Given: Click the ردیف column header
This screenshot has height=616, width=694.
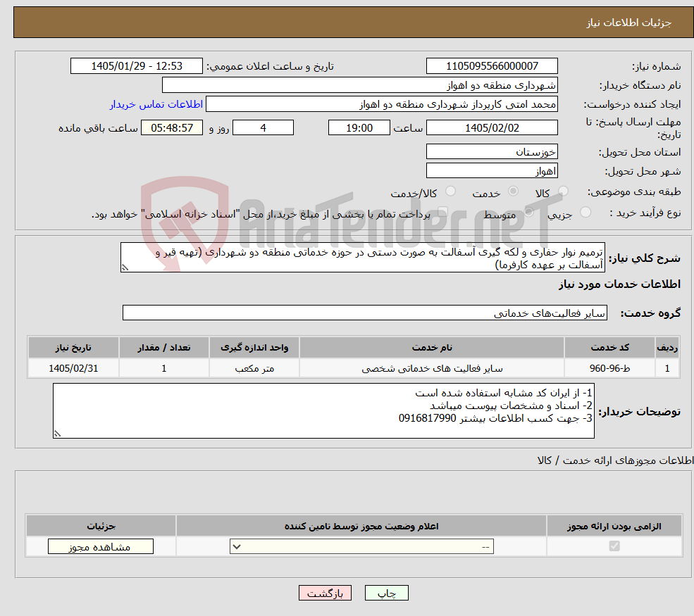Looking at the screenshot, I should click(x=667, y=348).
